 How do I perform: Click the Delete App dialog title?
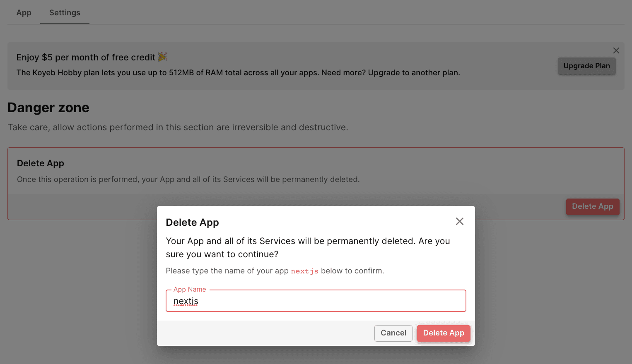(192, 223)
